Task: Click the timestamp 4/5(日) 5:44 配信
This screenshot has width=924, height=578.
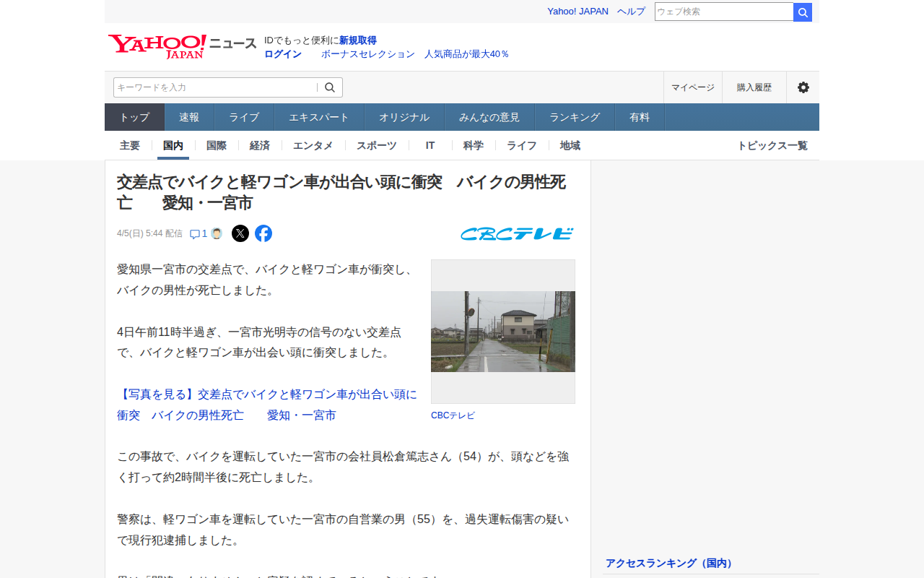Action: point(149,233)
